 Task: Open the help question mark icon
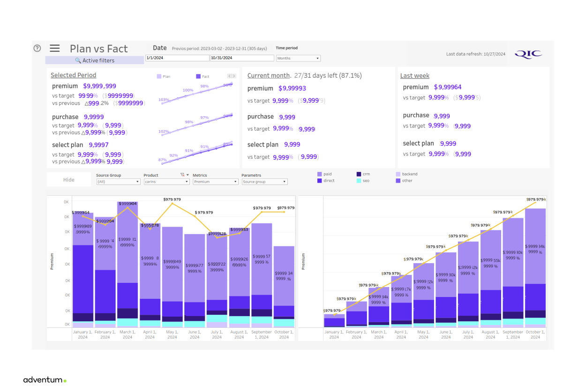38,48
